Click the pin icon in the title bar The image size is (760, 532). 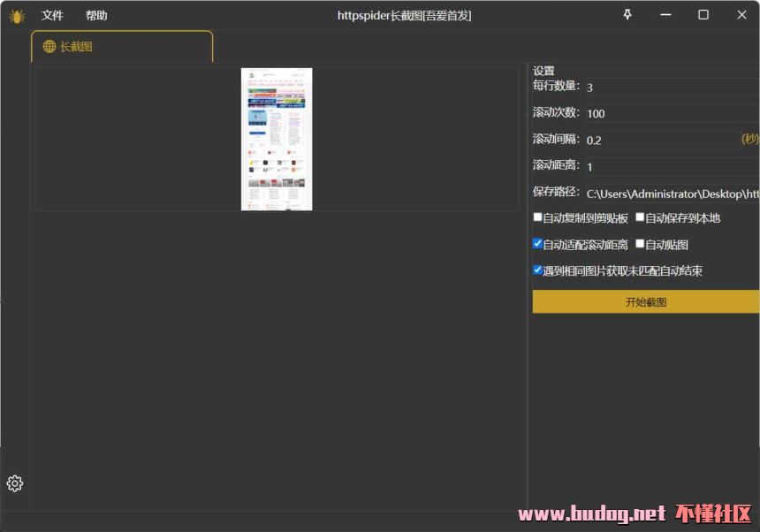pos(627,14)
